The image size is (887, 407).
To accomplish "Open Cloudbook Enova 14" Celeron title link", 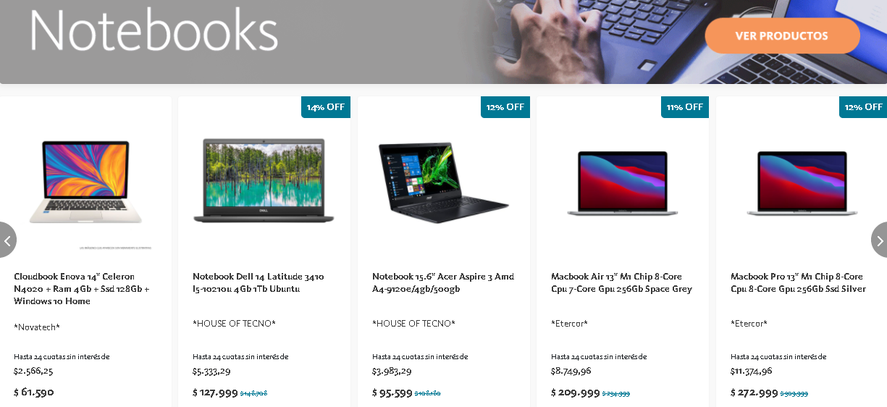I will coord(82,289).
